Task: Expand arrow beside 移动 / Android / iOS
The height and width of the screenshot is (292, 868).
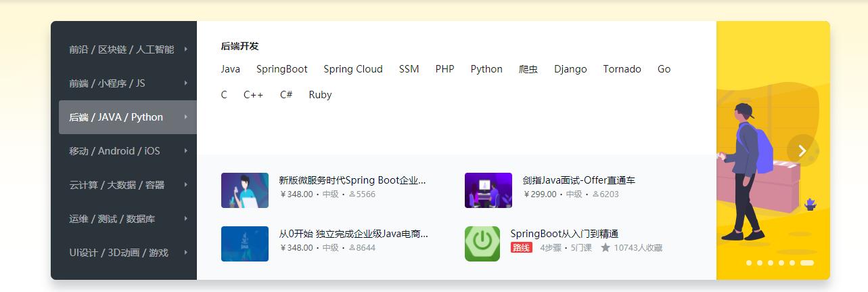Action: (x=185, y=150)
